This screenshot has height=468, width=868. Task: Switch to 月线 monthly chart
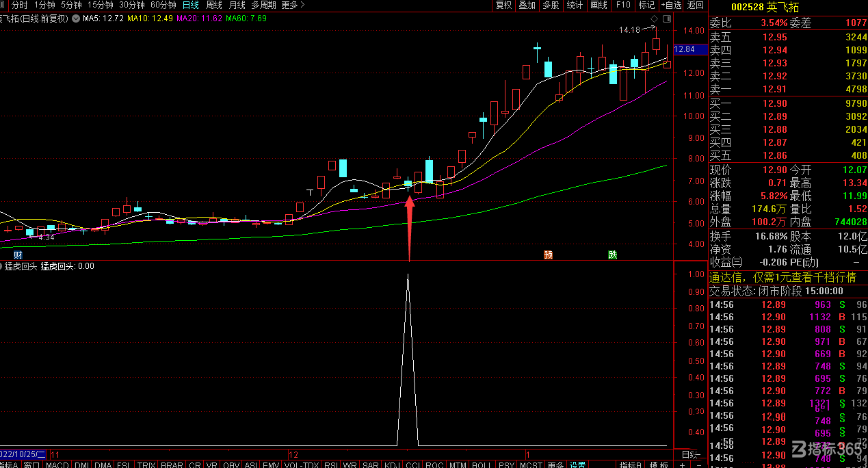tap(237, 5)
